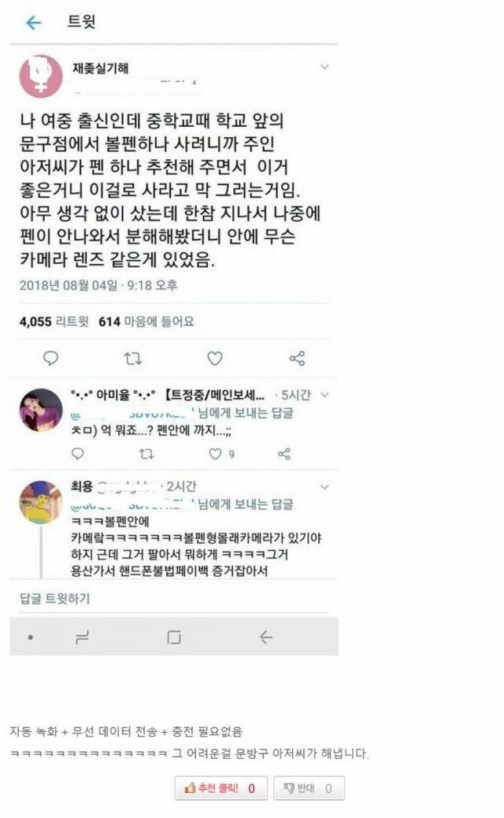The width and height of the screenshot is (504, 818).
Task: Share the main tweet
Action: pos(297,359)
